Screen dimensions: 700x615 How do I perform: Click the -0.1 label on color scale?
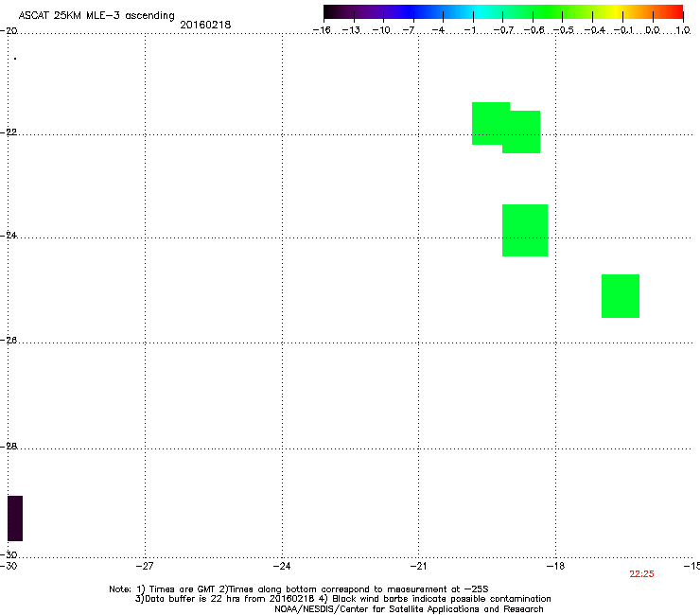[x=623, y=30]
